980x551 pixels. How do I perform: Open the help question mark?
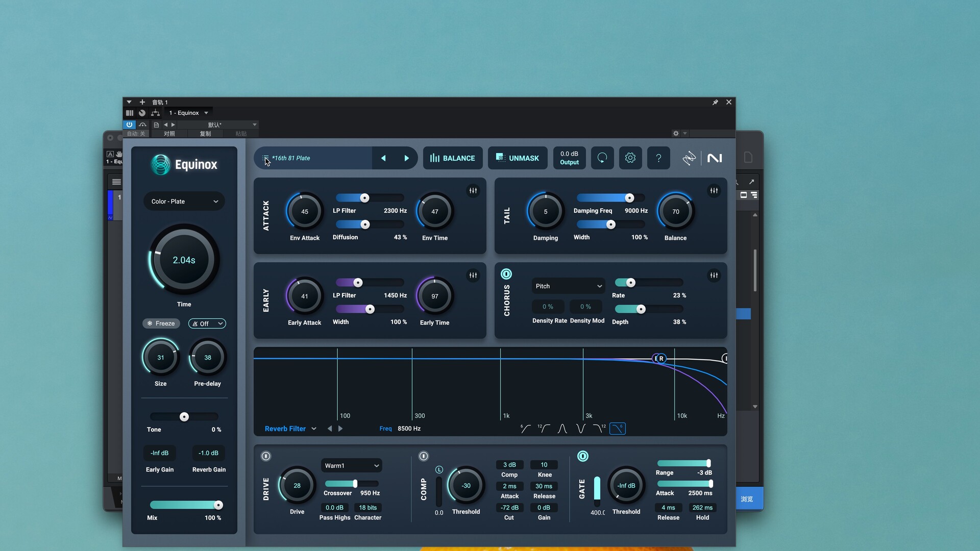[x=658, y=158]
